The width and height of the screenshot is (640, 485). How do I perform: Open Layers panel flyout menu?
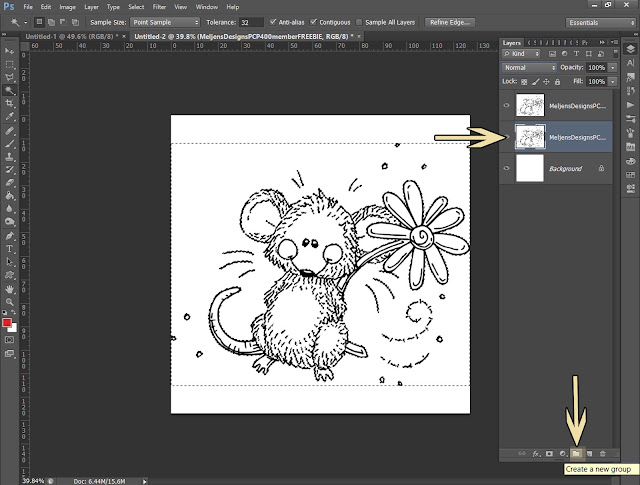[x=615, y=42]
